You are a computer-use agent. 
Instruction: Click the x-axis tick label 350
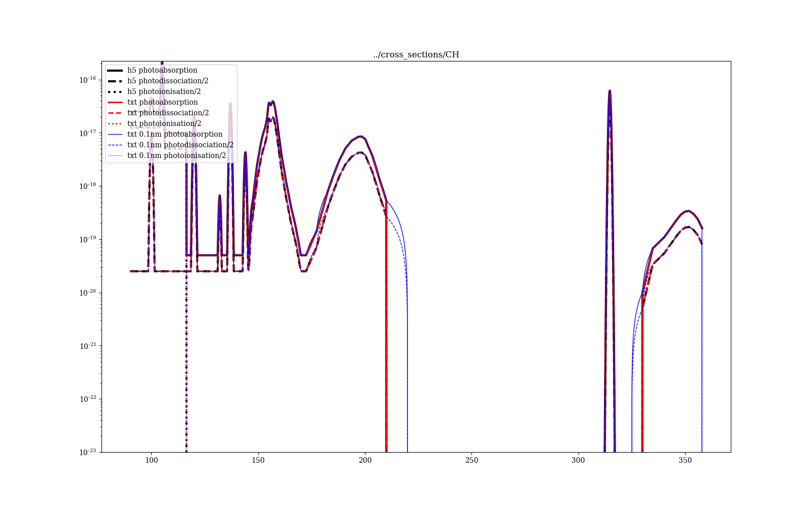[x=685, y=460]
